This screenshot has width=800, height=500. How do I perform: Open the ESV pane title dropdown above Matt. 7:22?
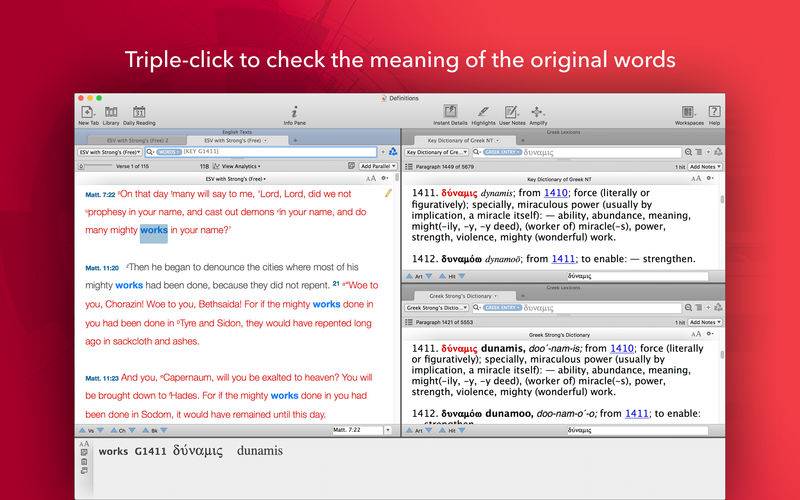click(x=236, y=179)
